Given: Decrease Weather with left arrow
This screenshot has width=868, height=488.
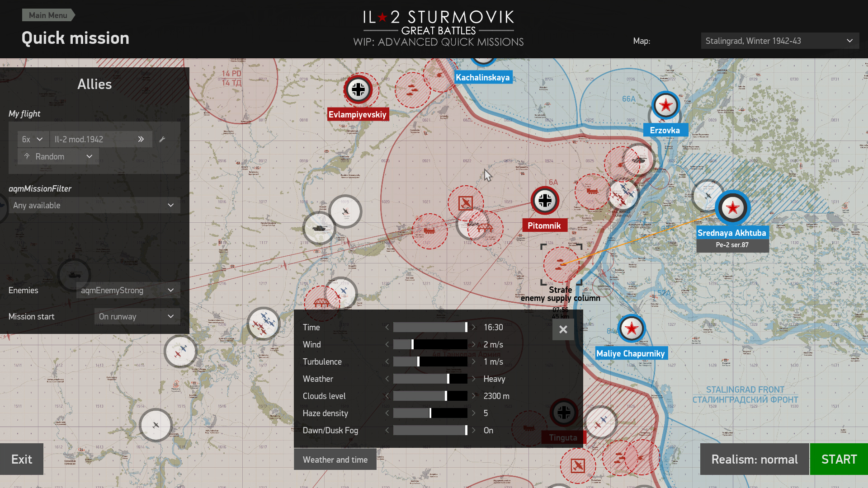Looking at the screenshot, I should pos(387,379).
